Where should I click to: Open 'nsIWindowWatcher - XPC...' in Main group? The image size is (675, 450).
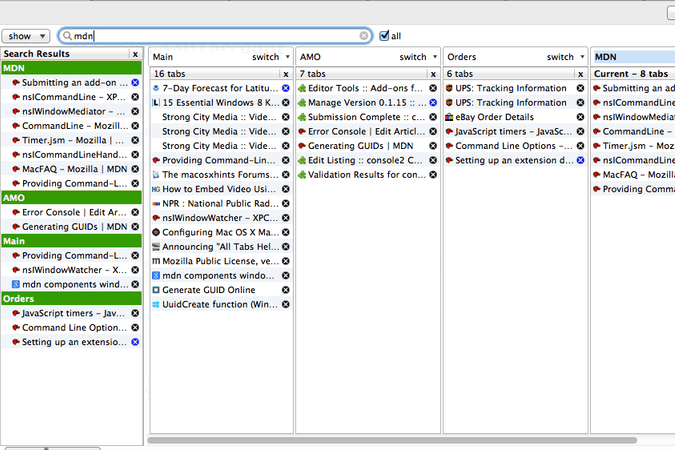click(x=221, y=218)
